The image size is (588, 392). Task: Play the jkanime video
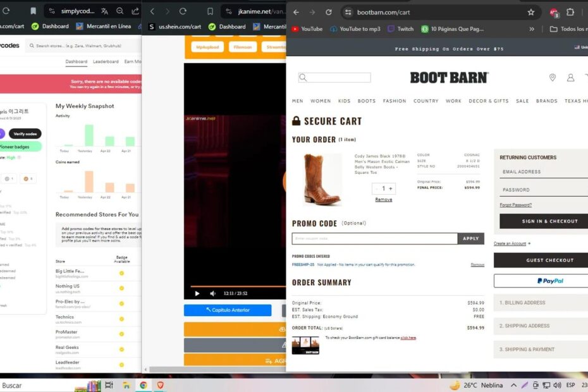pyautogui.click(x=197, y=293)
